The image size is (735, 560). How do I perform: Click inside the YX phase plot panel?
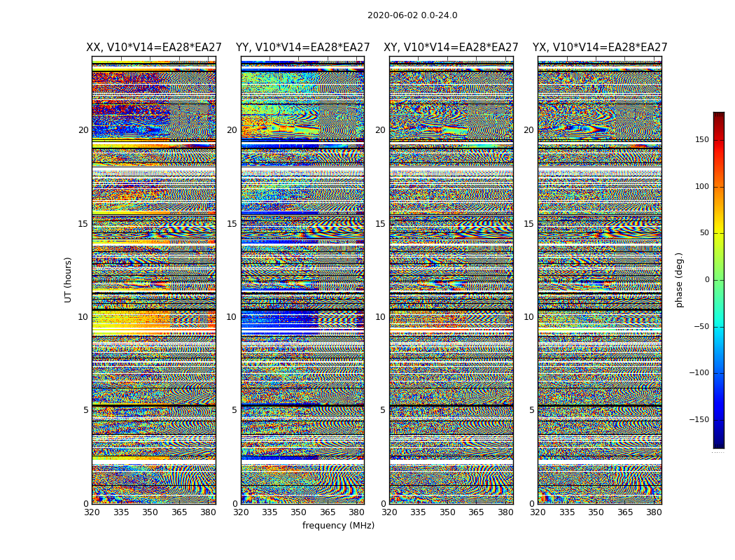click(600, 280)
